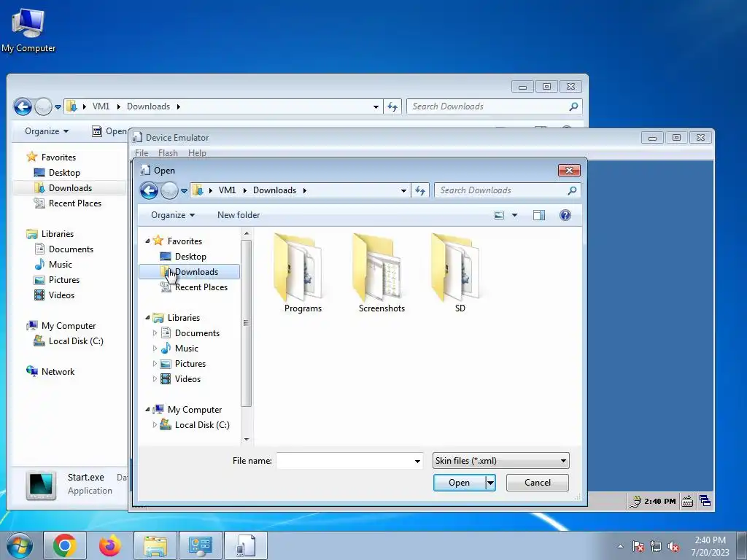Image resolution: width=747 pixels, height=560 pixels.
Task: Click Action Center flag tray icon
Action: [638, 546]
